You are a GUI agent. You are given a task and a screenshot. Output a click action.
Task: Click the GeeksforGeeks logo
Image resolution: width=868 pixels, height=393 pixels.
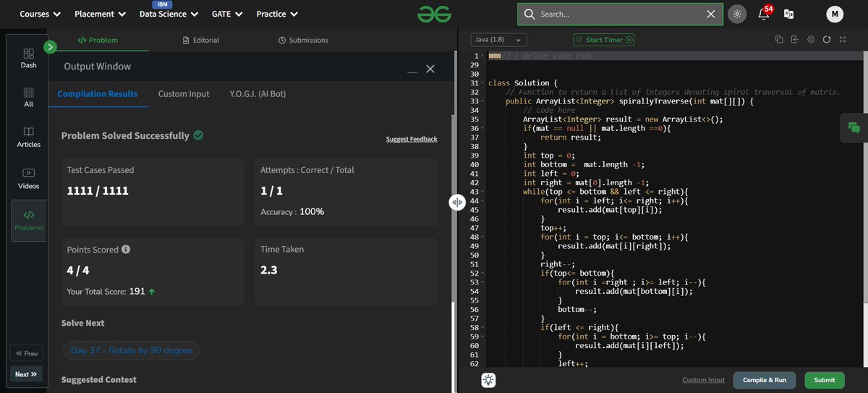coord(434,14)
